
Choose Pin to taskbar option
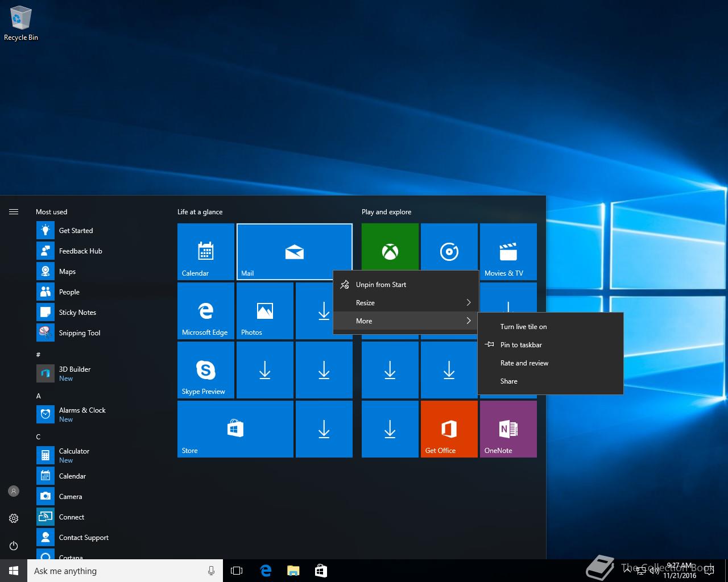[521, 345]
